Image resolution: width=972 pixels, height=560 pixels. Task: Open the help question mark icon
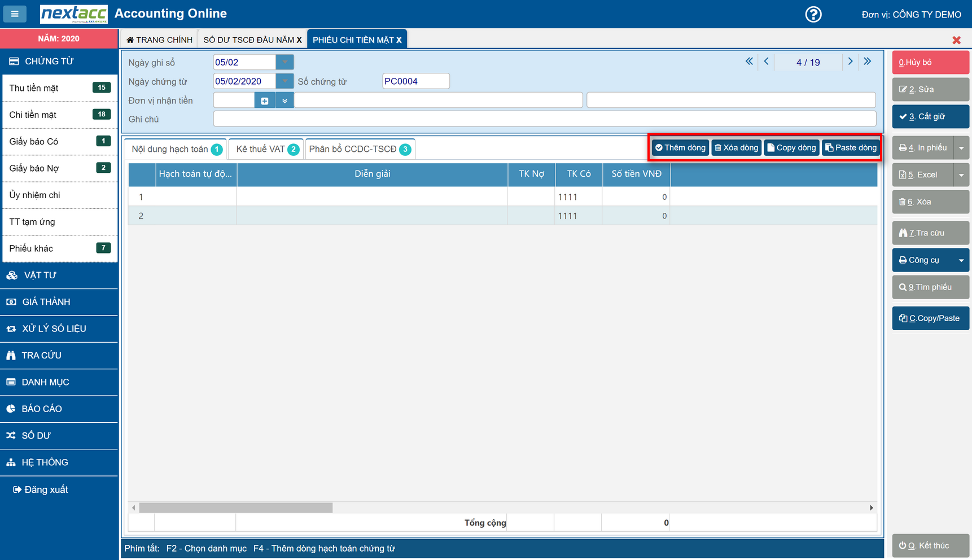[x=813, y=14]
